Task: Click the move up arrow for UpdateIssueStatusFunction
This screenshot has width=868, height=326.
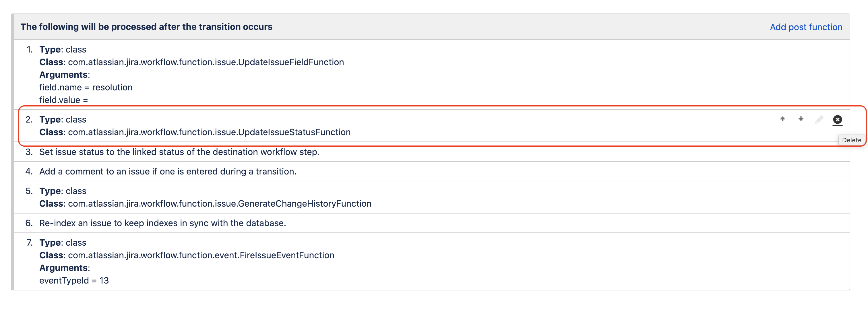Action: coord(782,119)
